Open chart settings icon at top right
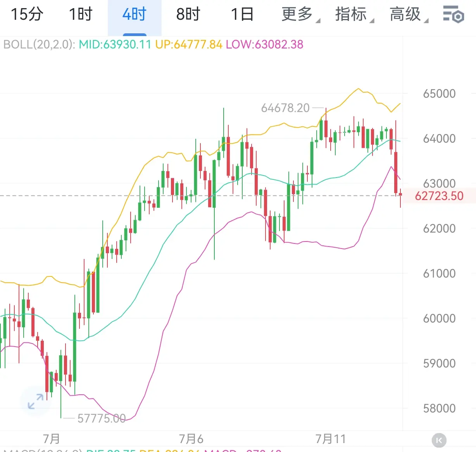The height and width of the screenshot is (452, 476). click(453, 15)
